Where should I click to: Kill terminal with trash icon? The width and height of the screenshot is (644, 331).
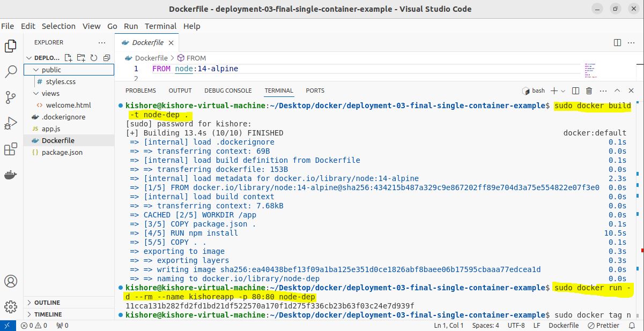589,91
